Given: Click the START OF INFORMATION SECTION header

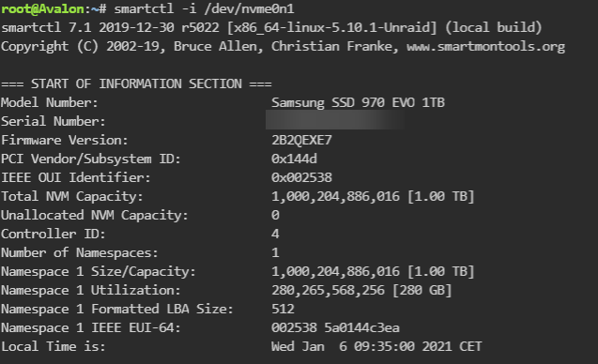Looking at the screenshot, I should [x=136, y=83].
